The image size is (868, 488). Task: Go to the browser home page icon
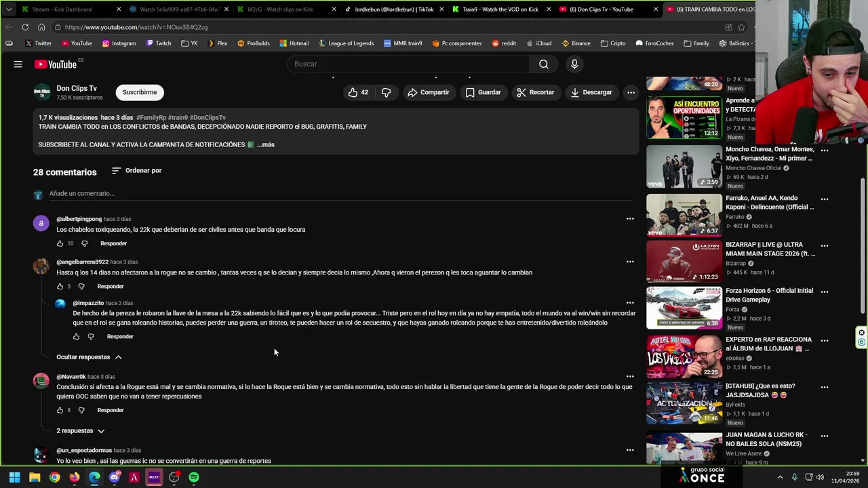tap(41, 27)
